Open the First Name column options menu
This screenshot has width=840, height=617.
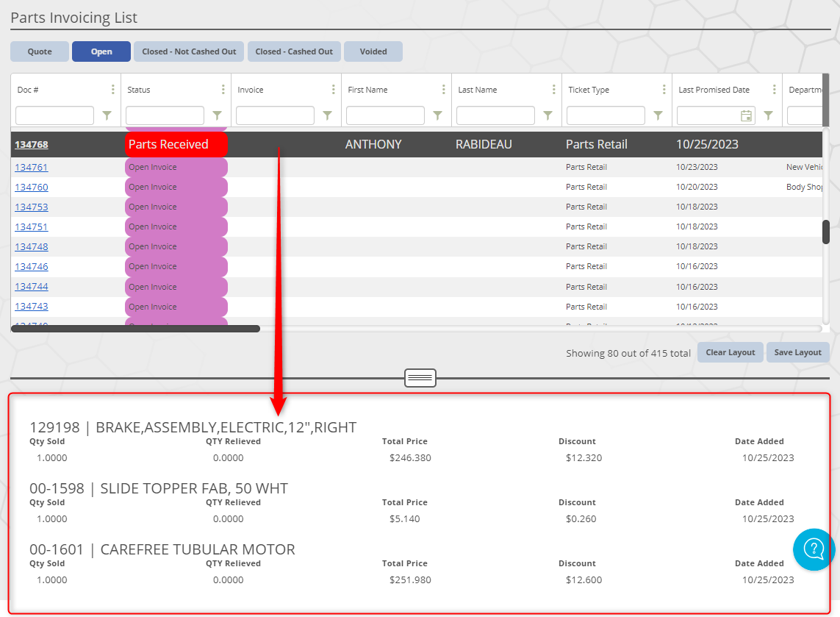pos(444,90)
